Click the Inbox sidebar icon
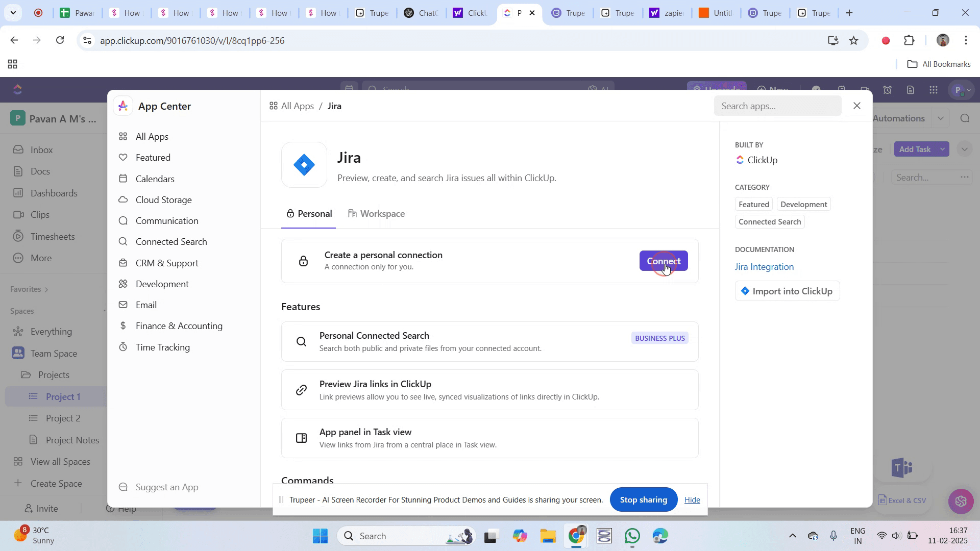980x551 pixels. (18, 150)
